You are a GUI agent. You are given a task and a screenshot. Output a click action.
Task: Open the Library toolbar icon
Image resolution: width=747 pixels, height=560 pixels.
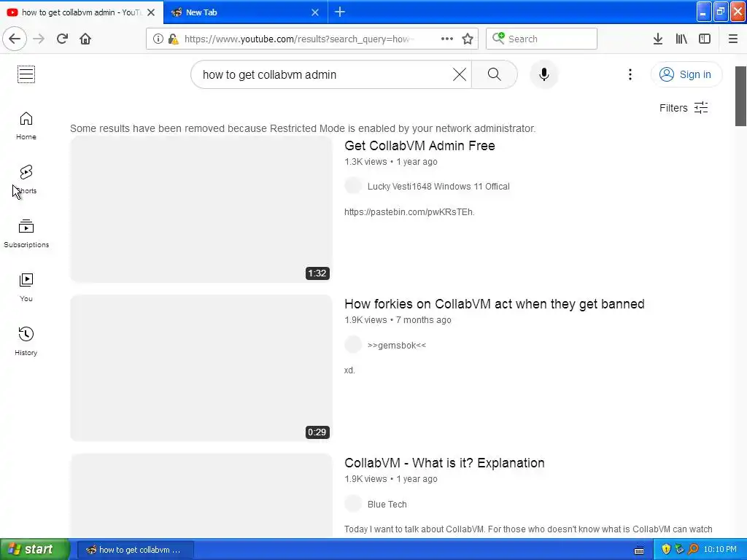681,39
